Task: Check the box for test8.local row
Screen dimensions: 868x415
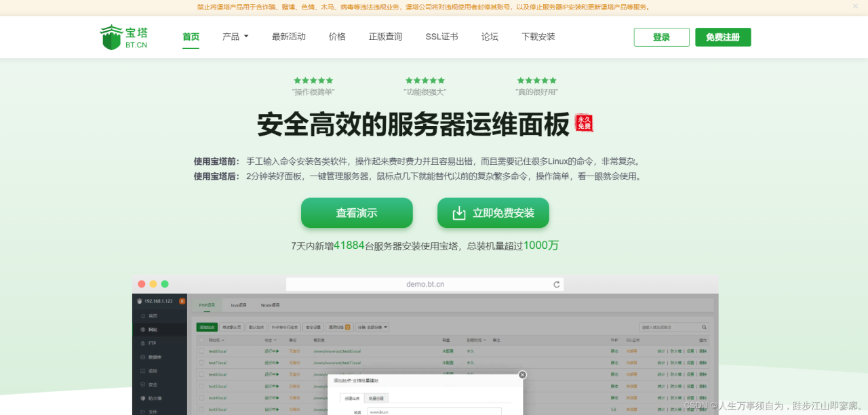Action: tap(201, 351)
